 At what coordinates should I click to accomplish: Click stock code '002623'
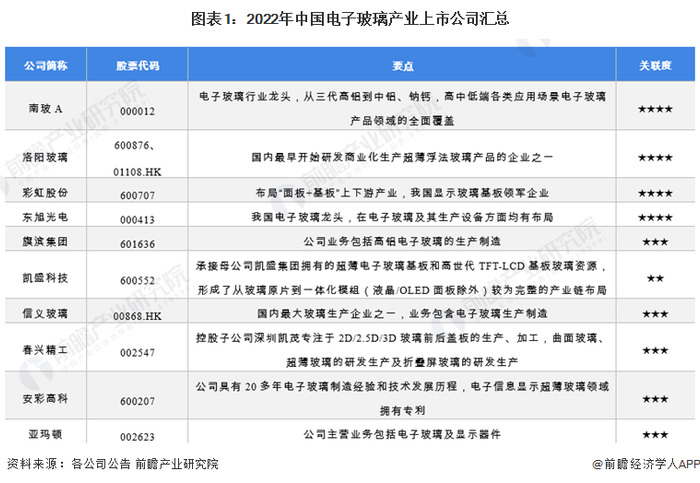point(138,437)
